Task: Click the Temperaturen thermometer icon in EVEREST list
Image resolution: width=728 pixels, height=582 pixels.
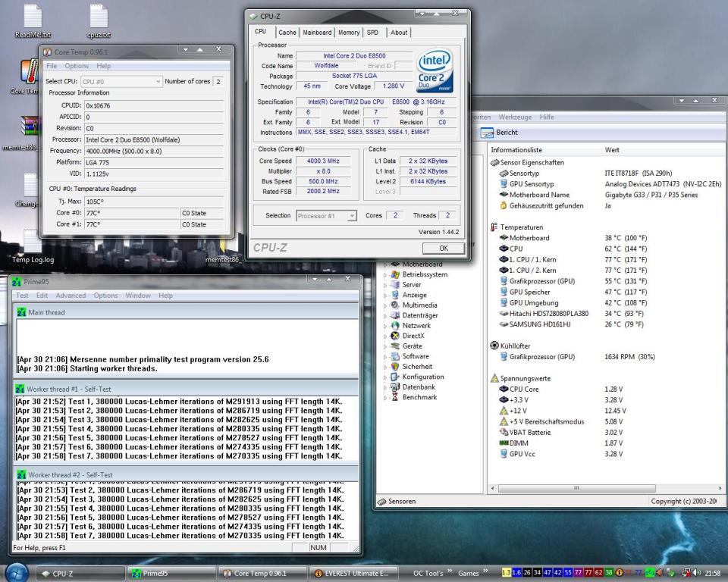Action: [494, 227]
